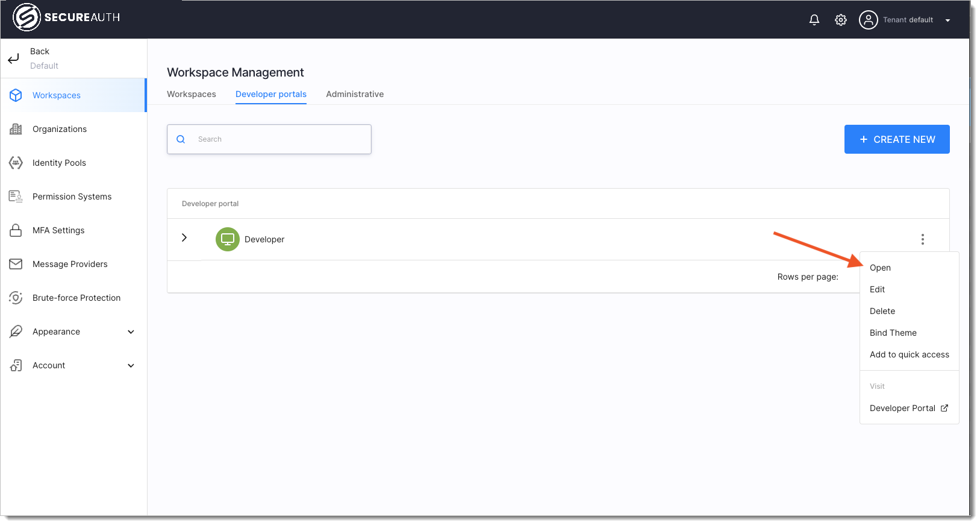Click the Developer portal column header
The height and width of the screenshot is (525, 980).
(210, 204)
